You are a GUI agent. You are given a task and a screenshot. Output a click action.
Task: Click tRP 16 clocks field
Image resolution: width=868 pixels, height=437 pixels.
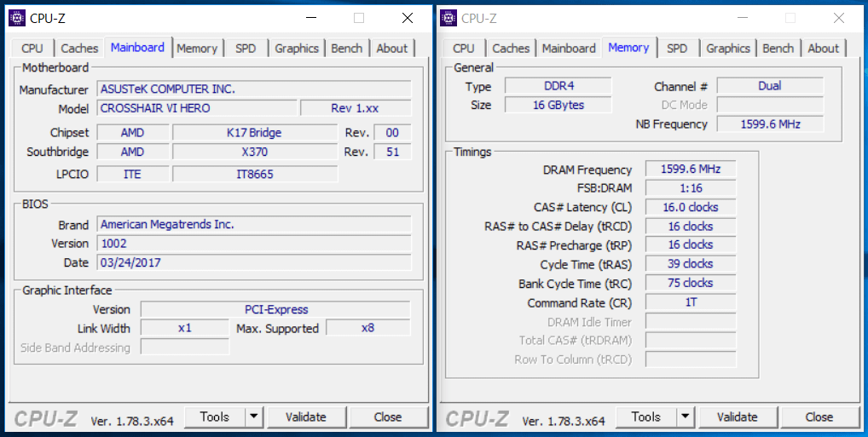691,244
